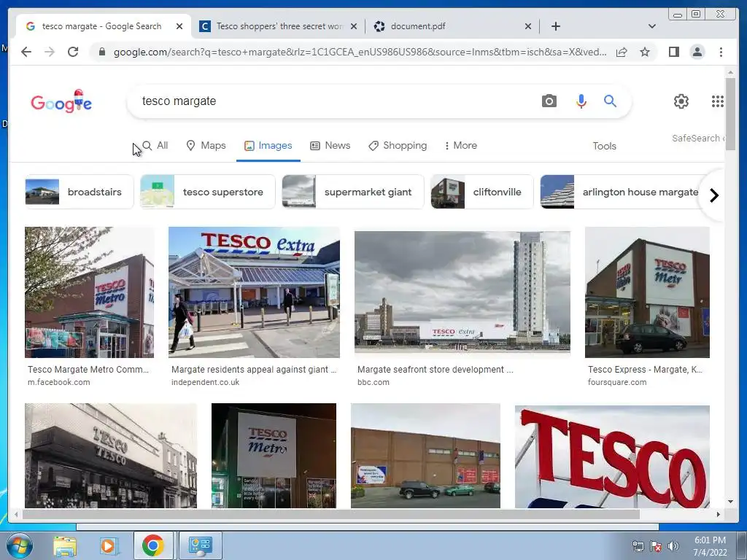The image size is (747, 560).
Task: Click the m.facebook.com source text
Action: (58, 382)
